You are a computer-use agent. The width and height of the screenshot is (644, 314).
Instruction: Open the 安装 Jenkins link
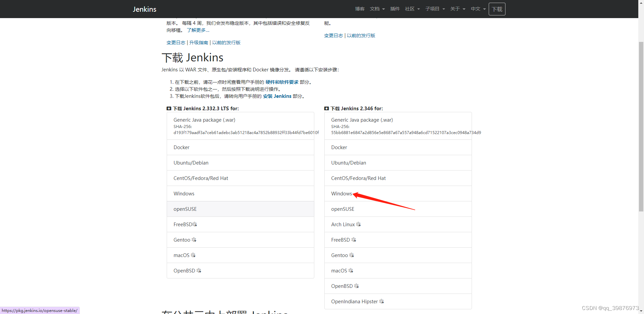277,96
